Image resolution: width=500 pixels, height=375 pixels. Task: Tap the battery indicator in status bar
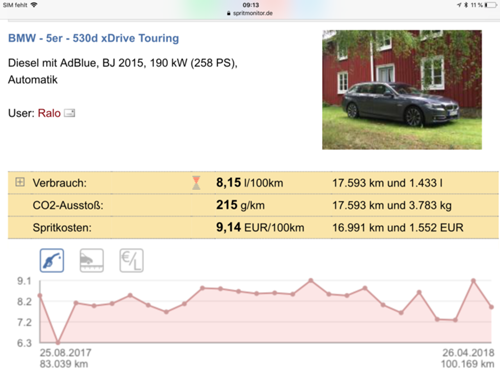coord(490,5)
